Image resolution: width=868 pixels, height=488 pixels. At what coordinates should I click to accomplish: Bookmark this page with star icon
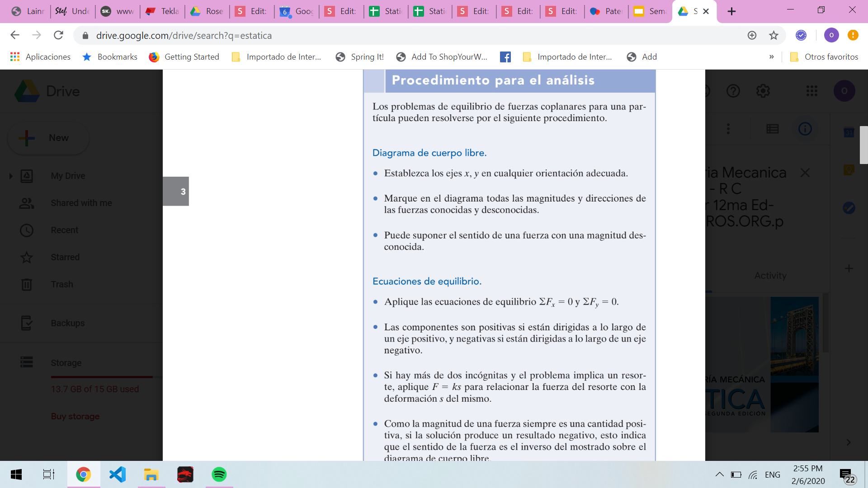click(x=774, y=35)
